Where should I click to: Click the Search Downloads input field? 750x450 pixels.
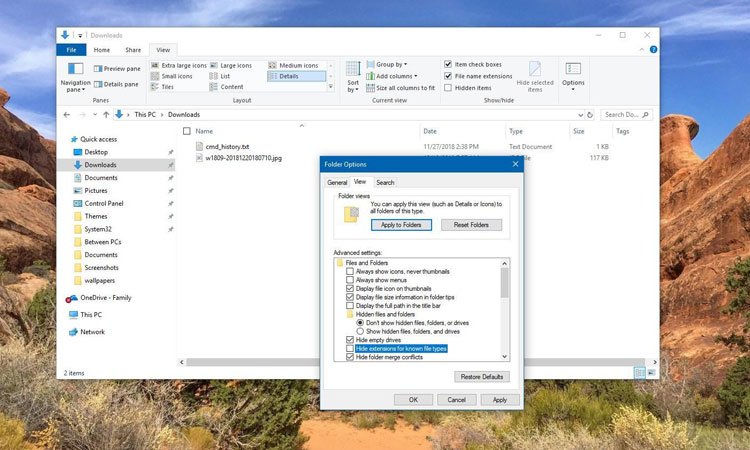pos(626,115)
